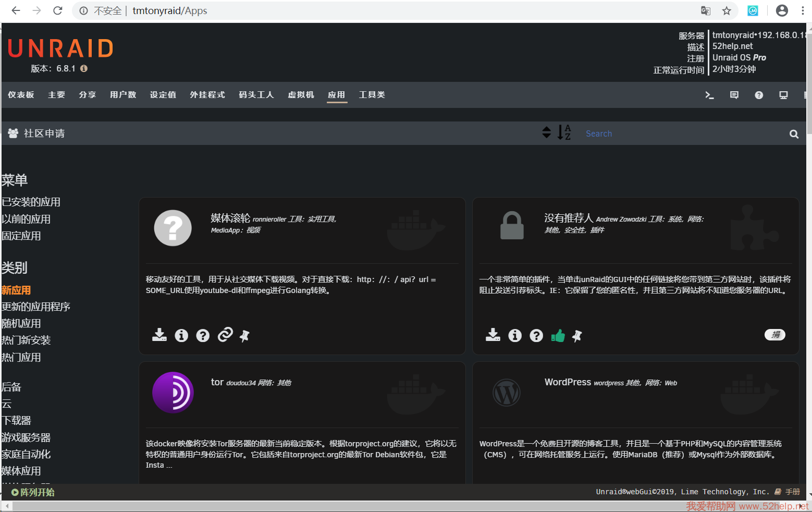Pin the 没有推荐人 plugin with the pin icon
The image size is (812, 512).
pos(577,336)
